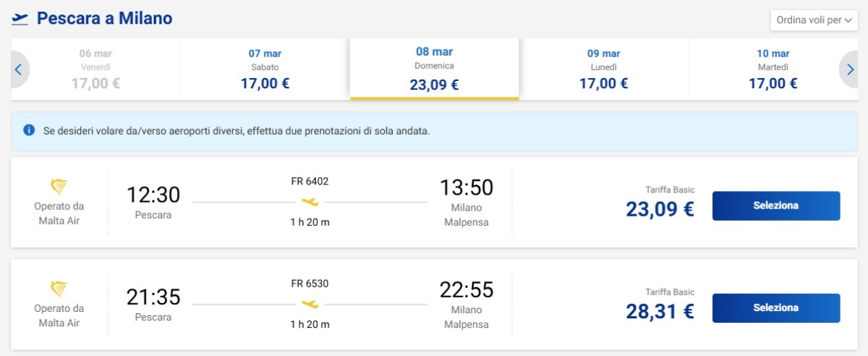Click the airplane icon beside Pescara a Milano
Screen dimensions: 868x356
coord(20,19)
